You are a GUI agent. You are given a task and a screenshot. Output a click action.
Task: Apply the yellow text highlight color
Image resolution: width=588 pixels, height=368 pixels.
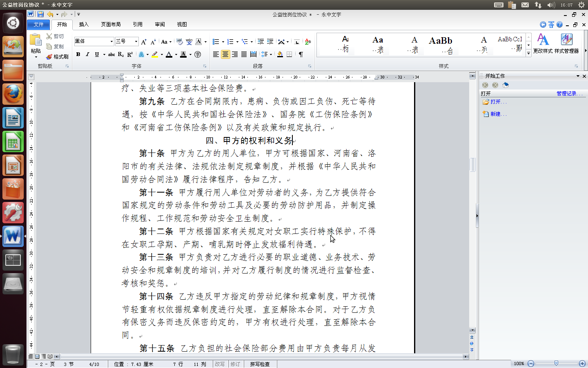pyautogui.click(x=155, y=54)
